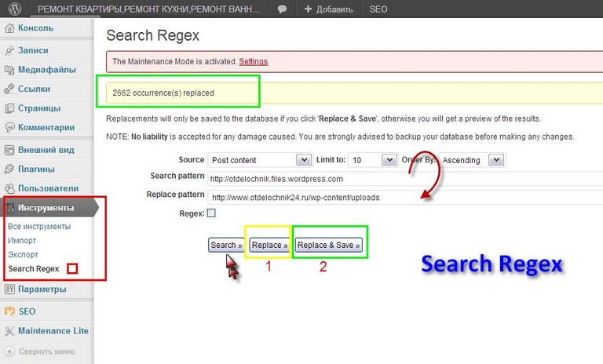Click the Записи pushpin icon
This screenshot has width=603, height=364.
[9, 50]
